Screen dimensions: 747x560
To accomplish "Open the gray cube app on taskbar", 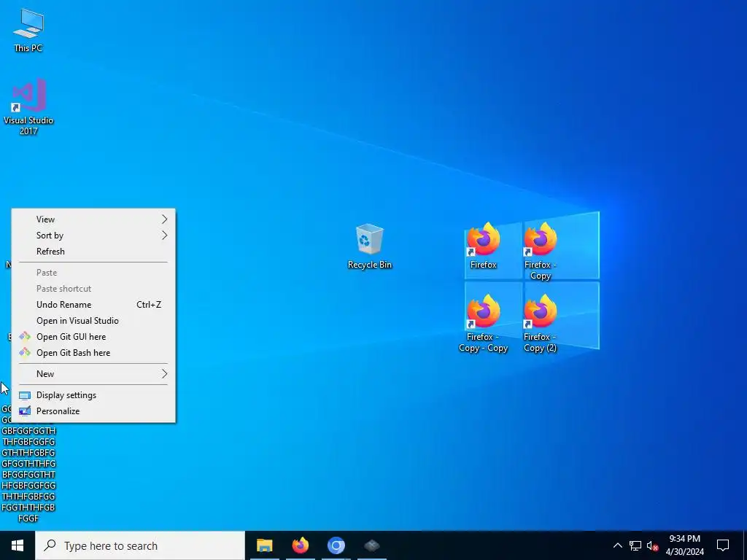I will pyautogui.click(x=371, y=545).
